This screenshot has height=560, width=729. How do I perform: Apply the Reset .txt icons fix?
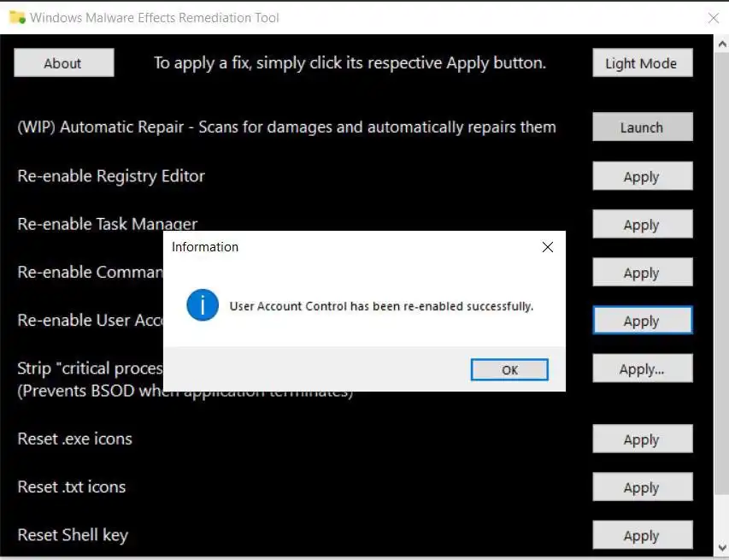click(x=643, y=487)
